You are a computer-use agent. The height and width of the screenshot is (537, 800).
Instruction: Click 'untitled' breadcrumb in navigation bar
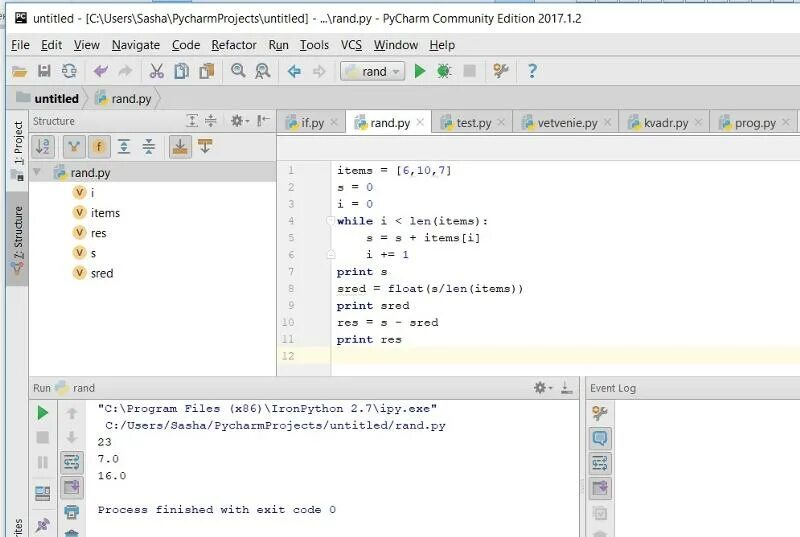pos(48,98)
